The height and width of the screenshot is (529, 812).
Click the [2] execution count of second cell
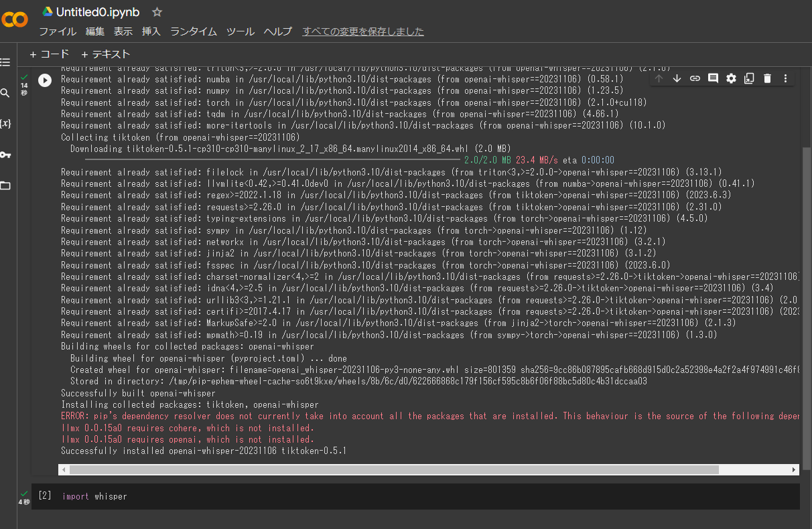point(45,496)
